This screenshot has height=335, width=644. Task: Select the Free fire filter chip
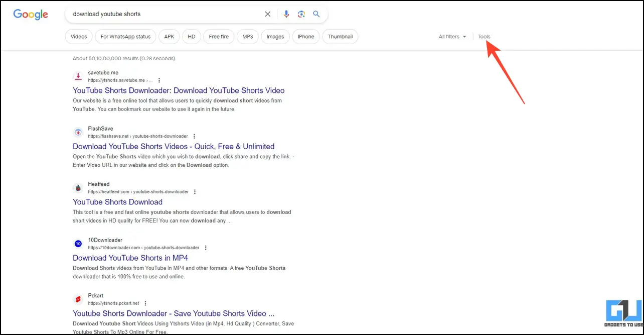coord(219,37)
